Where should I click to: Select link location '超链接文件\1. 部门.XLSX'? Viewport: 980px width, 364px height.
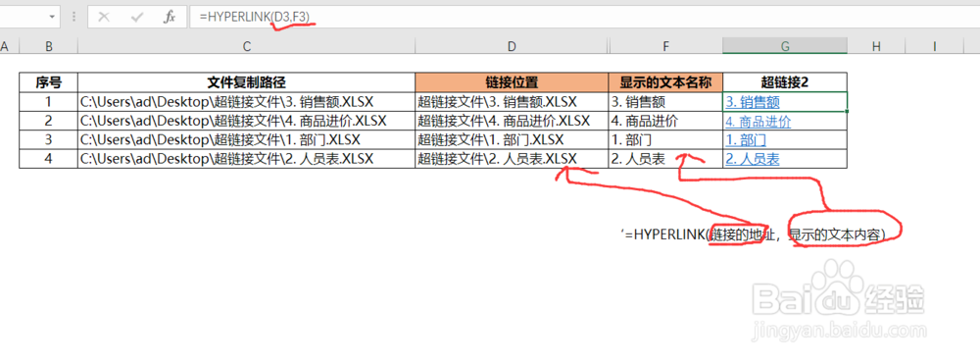[x=512, y=140]
